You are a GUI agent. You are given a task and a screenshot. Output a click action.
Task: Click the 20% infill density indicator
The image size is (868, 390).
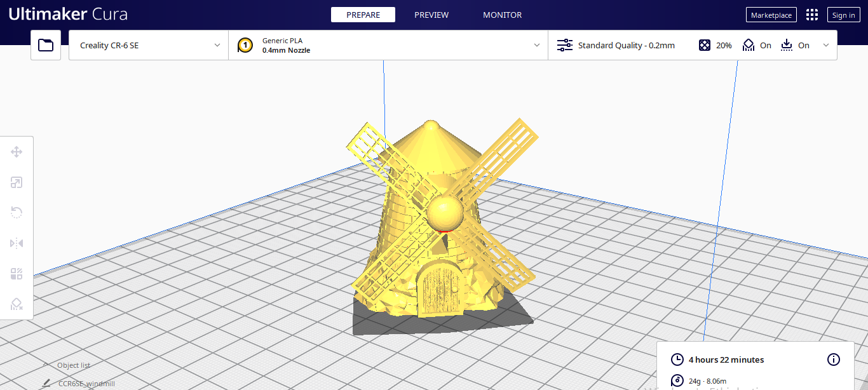715,45
